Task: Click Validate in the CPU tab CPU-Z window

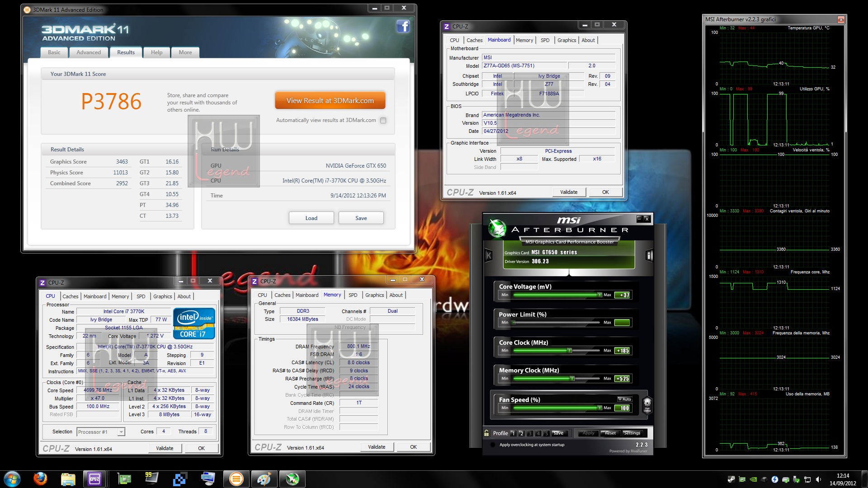Action: pos(165,448)
